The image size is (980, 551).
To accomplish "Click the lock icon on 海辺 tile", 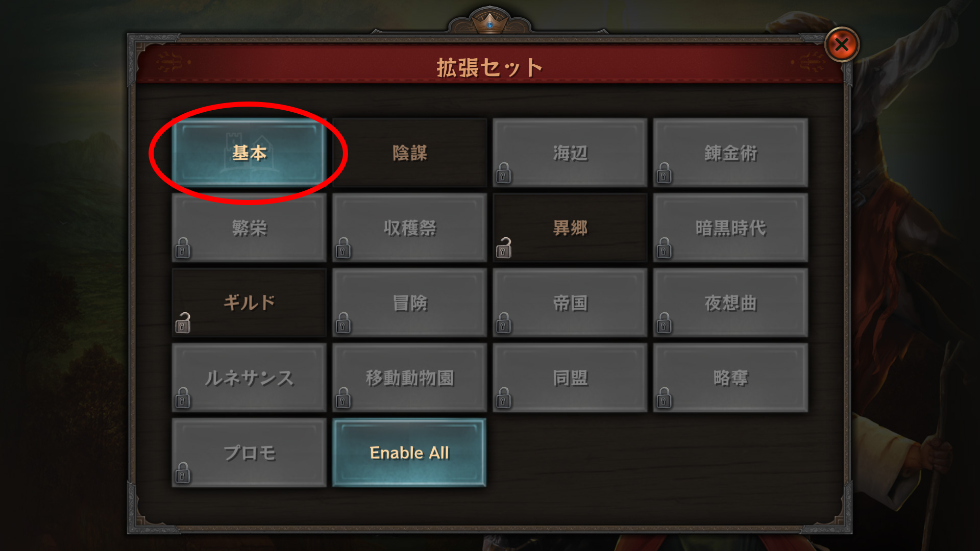I will tap(503, 173).
